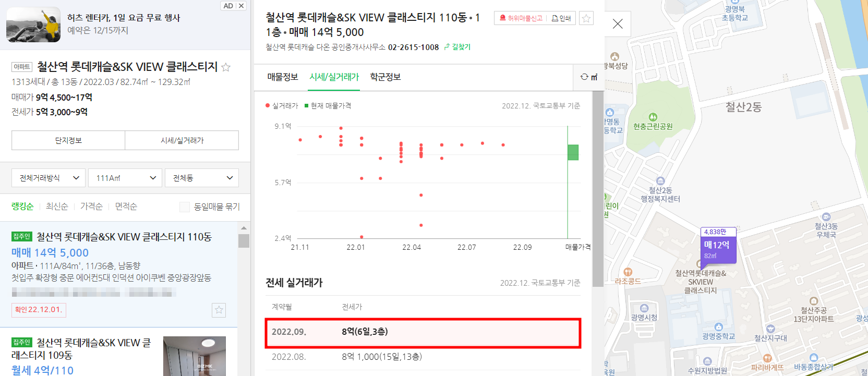Click the 철산3동 우체국 map marker
This screenshot has height=376, width=868.
coord(826,217)
